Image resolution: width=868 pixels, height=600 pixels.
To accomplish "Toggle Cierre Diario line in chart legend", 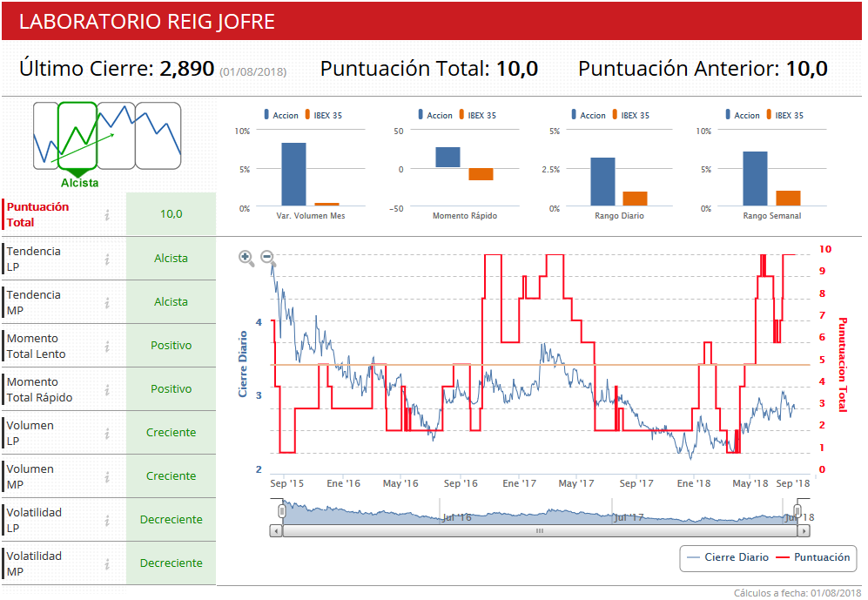I will pos(727,557).
